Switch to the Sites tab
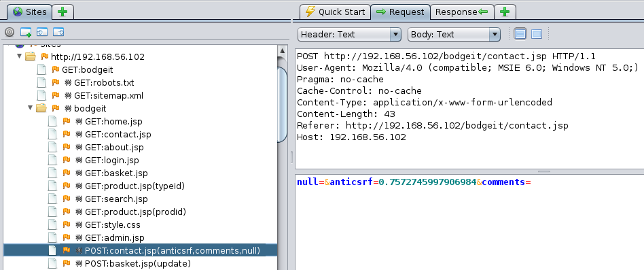644x270 pixels. [30, 12]
